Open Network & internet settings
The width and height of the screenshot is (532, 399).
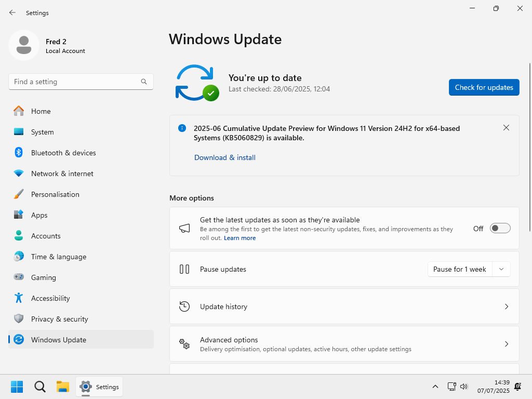61,174
